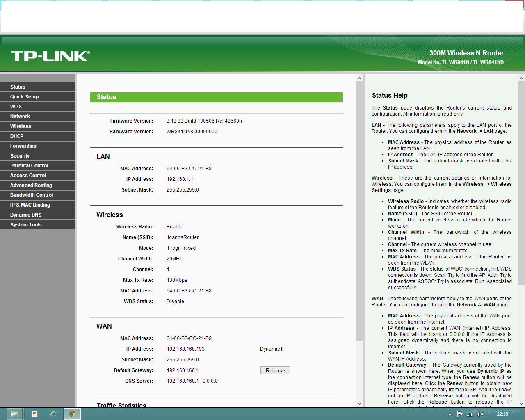This screenshot has width=525, height=420.
Task: Click the 300M Wireless N Router title
Action: coord(466,53)
